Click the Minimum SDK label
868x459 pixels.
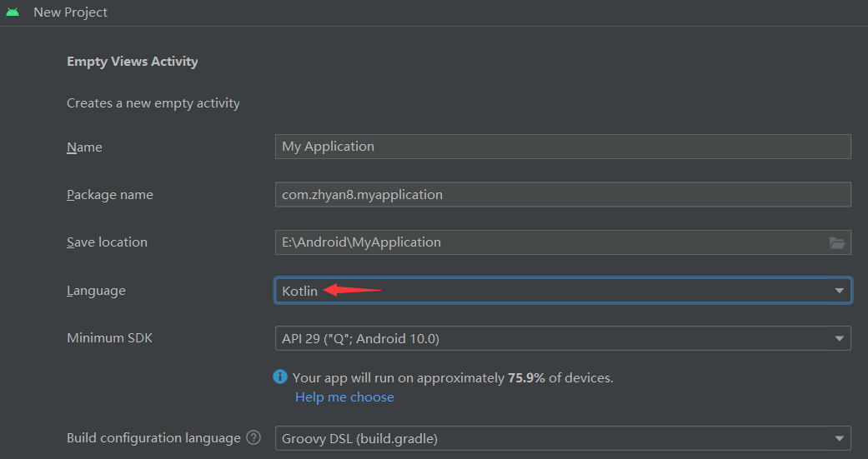109,338
